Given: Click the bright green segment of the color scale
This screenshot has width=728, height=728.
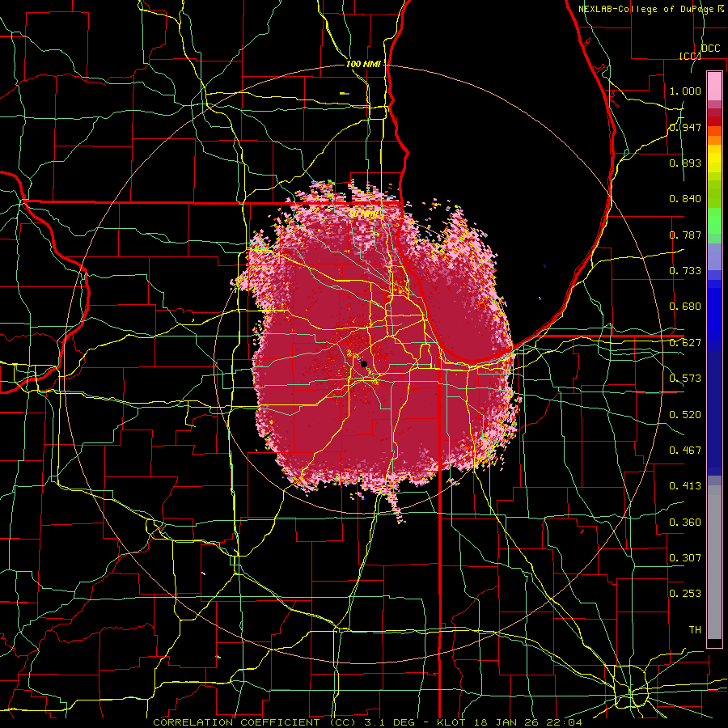Looking at the screenshot, I should (714, 221).
